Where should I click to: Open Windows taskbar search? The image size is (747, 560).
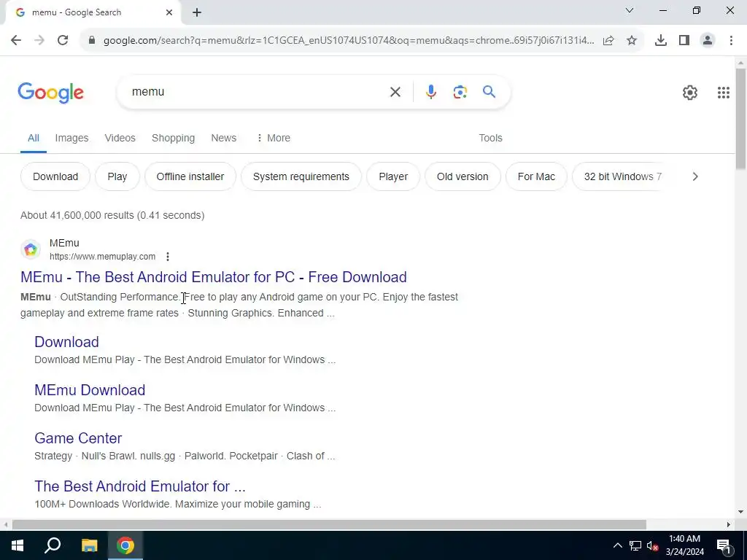pos(53,545)
